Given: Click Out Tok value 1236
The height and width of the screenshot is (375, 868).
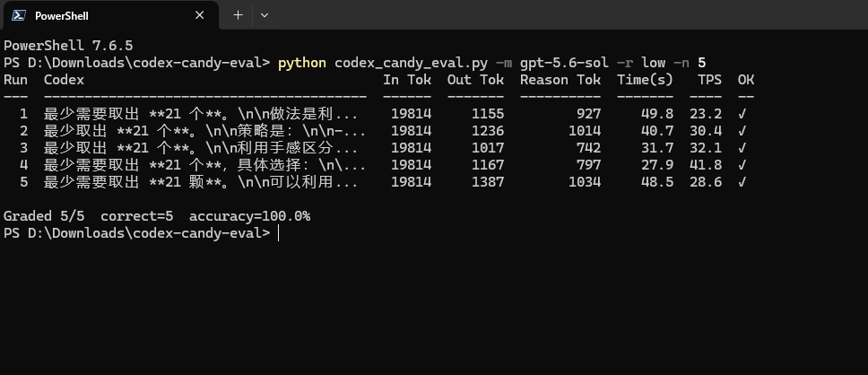Looking at the screenshot, I should coord(488,131).
